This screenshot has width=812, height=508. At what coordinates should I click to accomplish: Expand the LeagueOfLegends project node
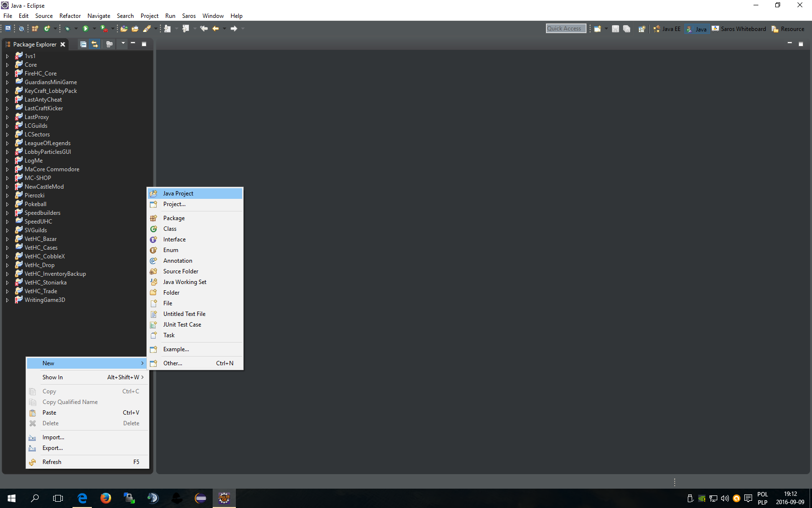point(7,143)
